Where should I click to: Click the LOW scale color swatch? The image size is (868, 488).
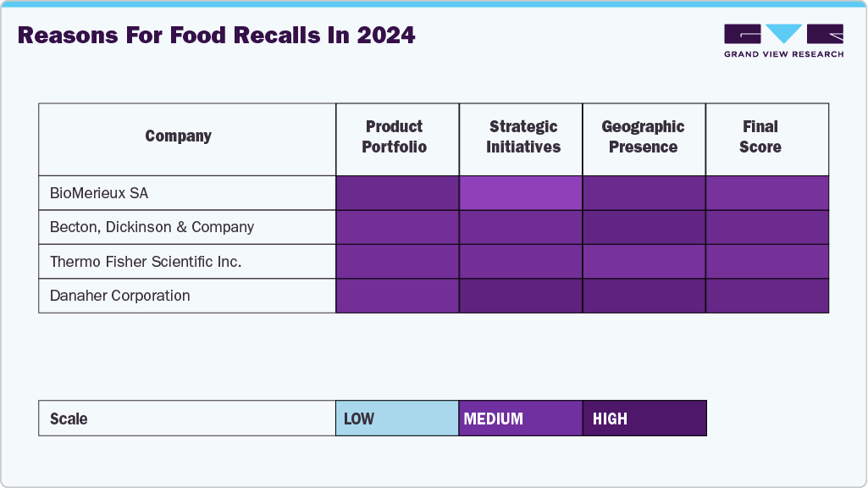click(397, 419)
